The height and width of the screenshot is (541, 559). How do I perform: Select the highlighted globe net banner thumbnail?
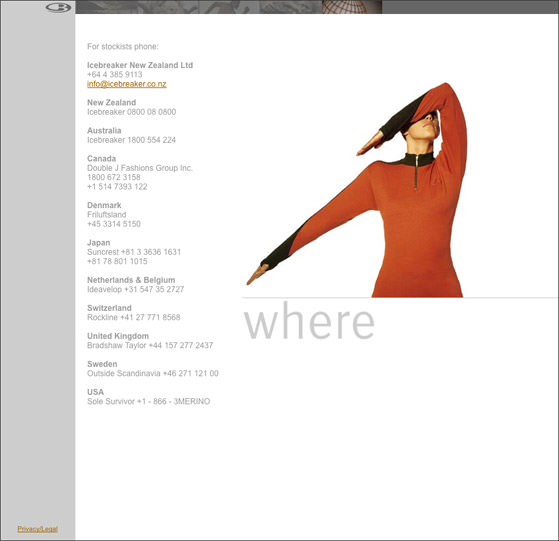click(x=352, y=7)
